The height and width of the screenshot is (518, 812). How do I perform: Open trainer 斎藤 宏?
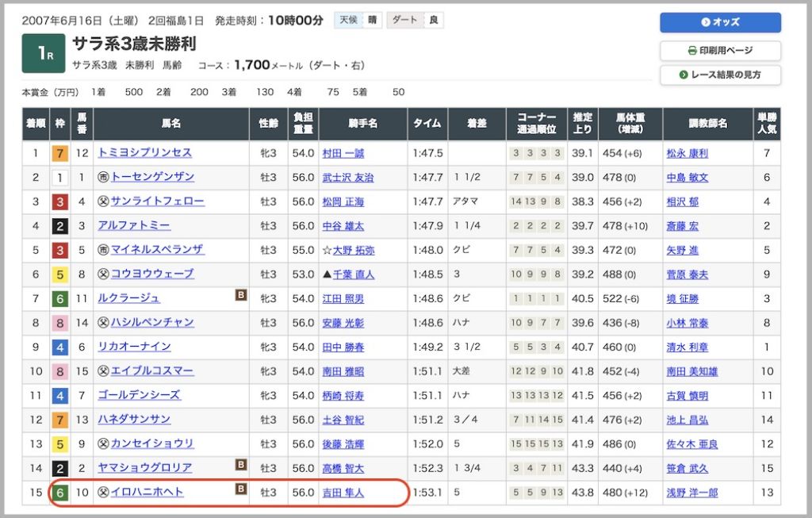pyautogui.click(x=683, y=226)
